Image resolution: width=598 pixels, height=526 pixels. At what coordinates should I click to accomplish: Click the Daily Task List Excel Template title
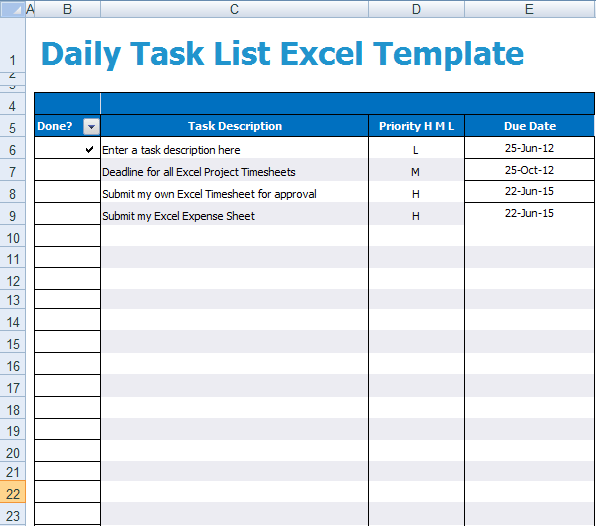(282, 54)
